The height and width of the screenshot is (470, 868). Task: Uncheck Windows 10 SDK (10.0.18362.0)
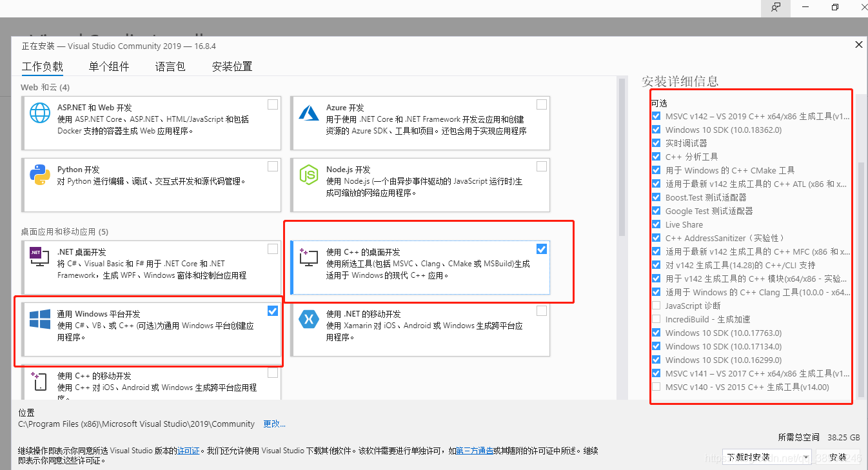click(656, 130)
